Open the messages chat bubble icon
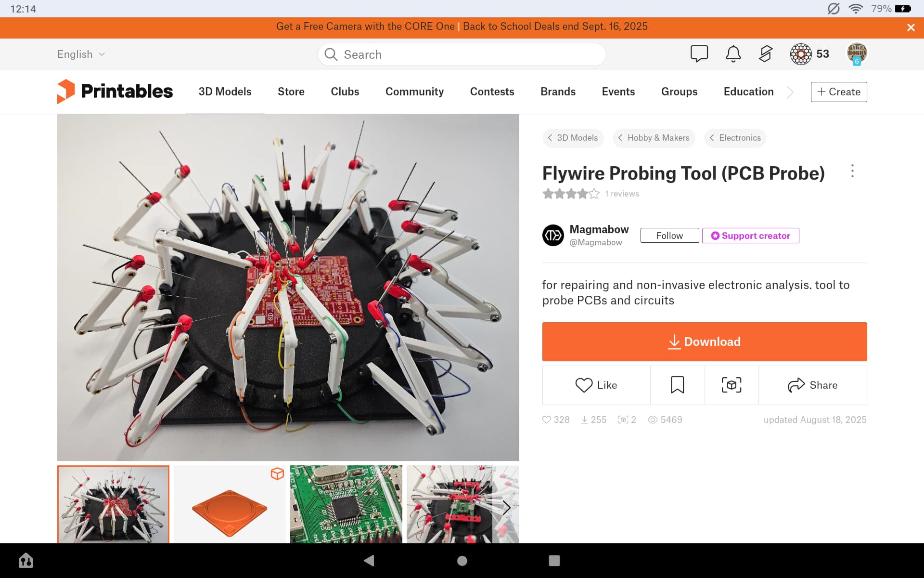The width and height of the screenshot is (924, 578). (699, 53)
